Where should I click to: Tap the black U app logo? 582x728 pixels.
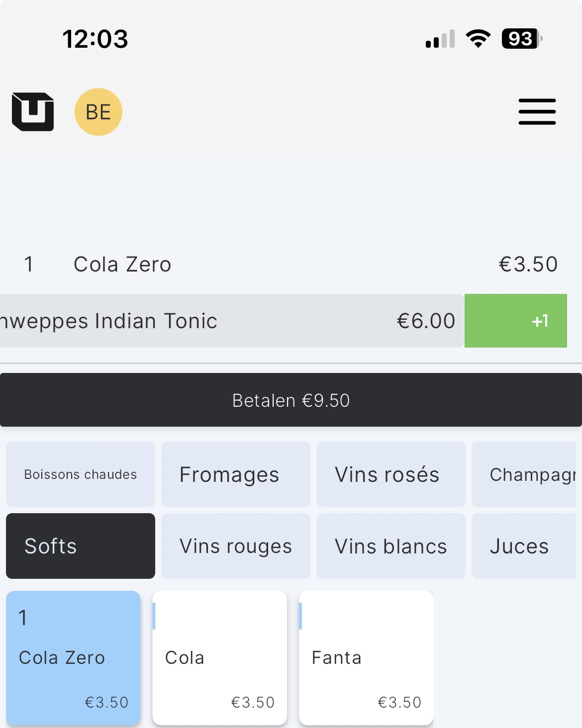coord(33,112)
